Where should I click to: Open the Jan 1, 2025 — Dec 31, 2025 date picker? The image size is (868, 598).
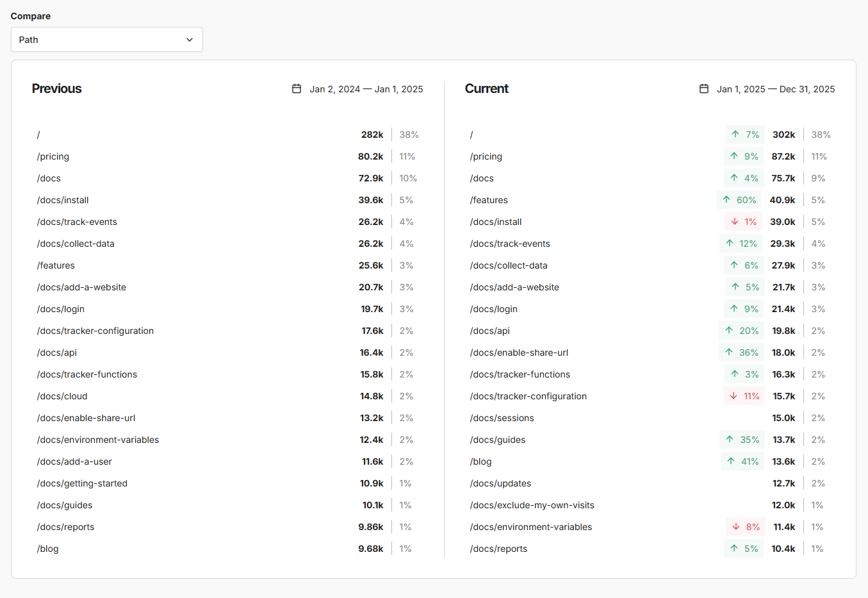point(775,89)
